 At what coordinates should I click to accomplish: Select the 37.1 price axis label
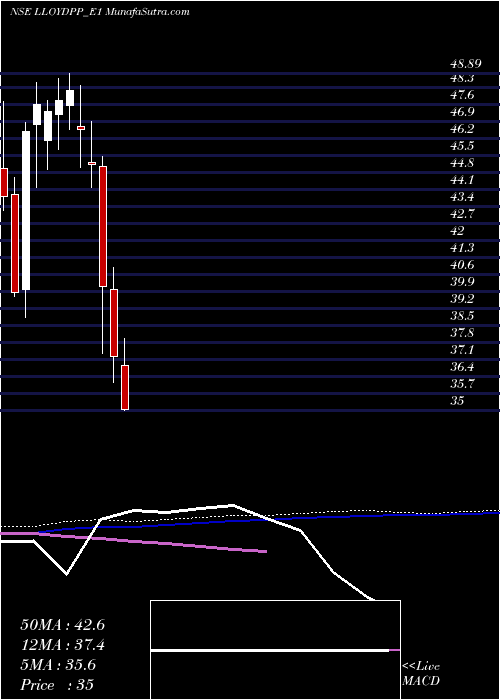(462, 350)
